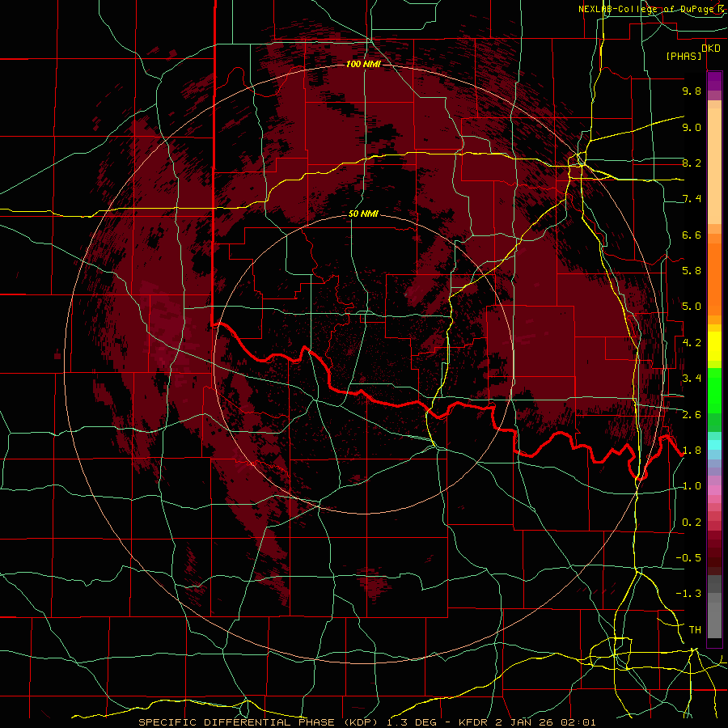728x728 pixels.
Task: Click the 2.6 scale value
Action: (x=692, y=415)
